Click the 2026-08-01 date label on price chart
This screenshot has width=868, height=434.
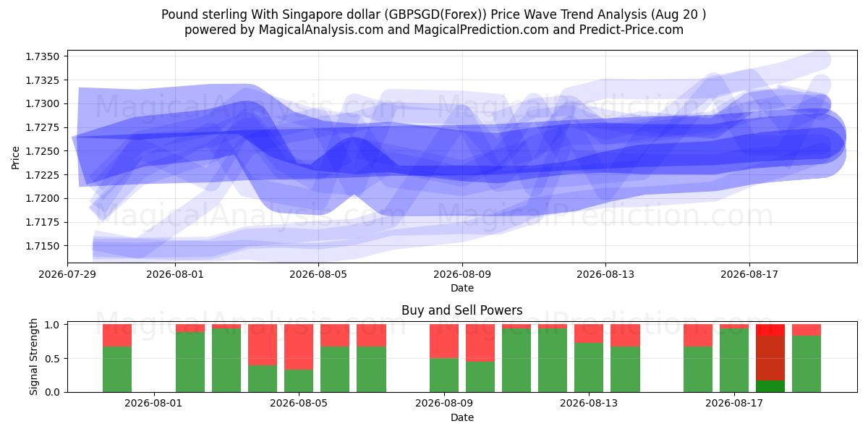174,274
